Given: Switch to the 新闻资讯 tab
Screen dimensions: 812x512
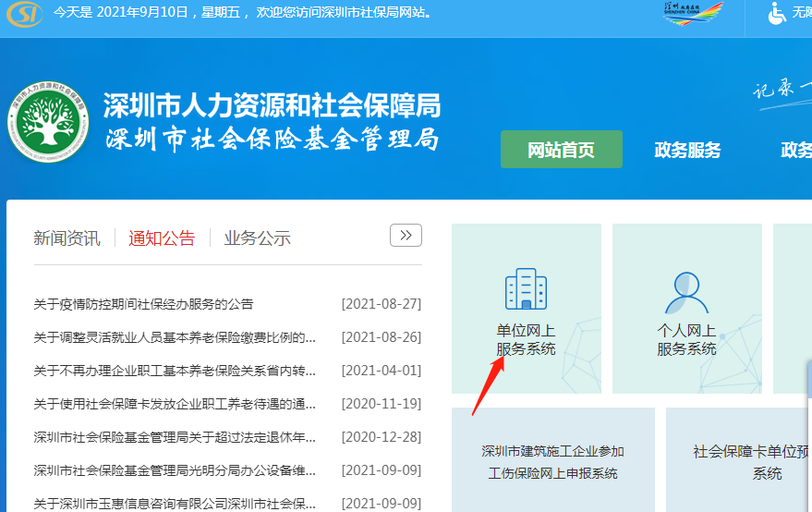Looking at the screenshot, I should [x=67, y=238].
